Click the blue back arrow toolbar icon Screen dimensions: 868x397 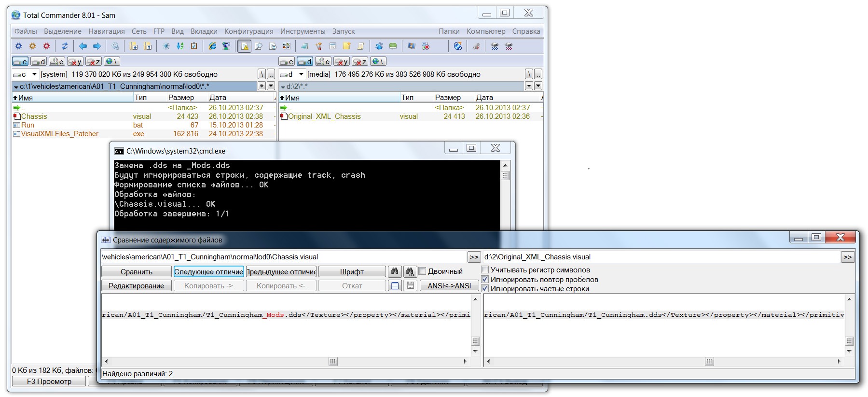pyautogui.click(x=83, y=46)
